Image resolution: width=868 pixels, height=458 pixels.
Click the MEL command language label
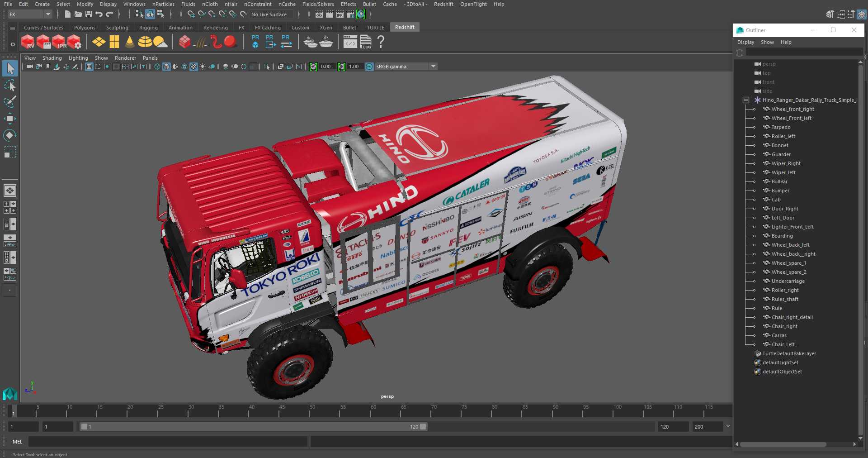coord(18,442)
